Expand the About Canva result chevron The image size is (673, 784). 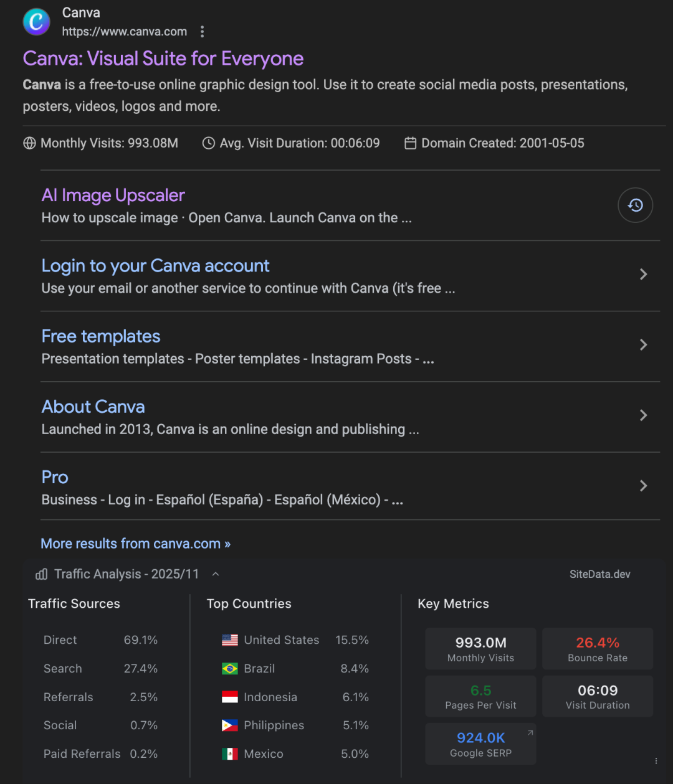click(644, 415)
